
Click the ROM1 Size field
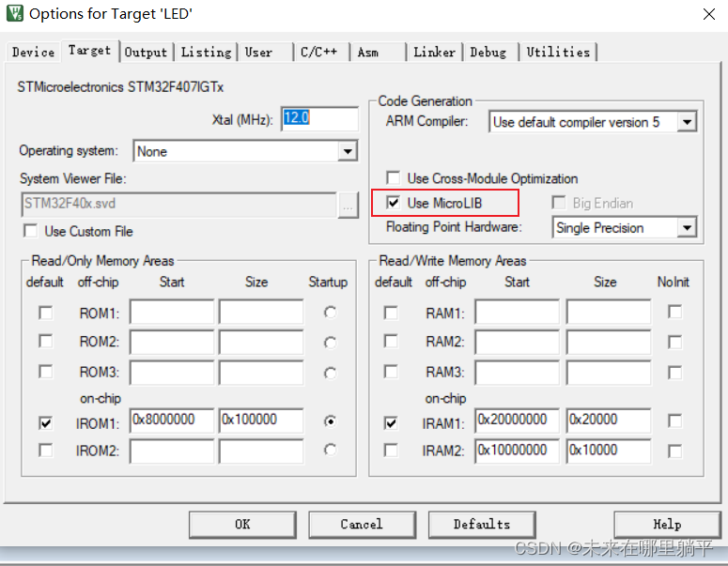point(261,312)
